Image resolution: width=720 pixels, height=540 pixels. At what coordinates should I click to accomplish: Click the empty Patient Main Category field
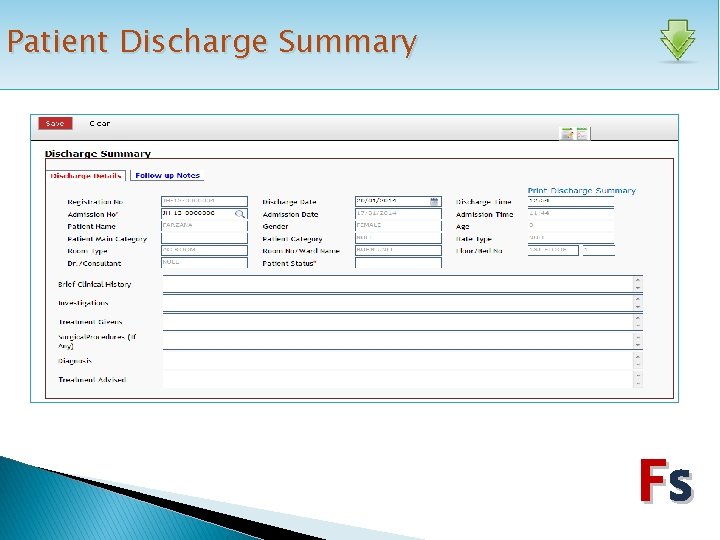204,238
